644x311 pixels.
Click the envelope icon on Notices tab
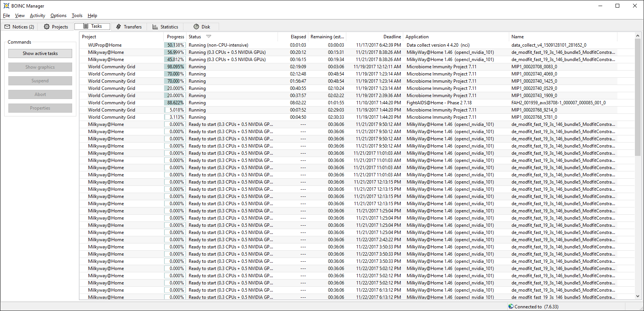7,27
